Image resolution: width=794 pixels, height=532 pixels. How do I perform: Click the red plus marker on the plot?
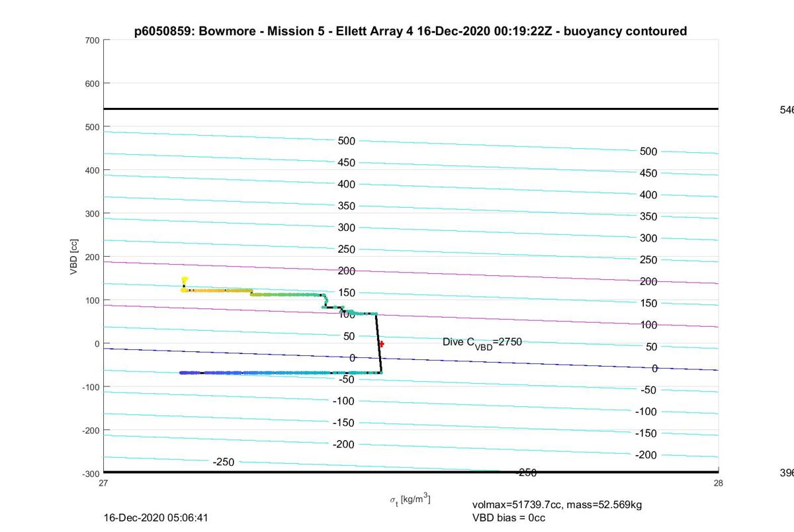tap(382, 344)
